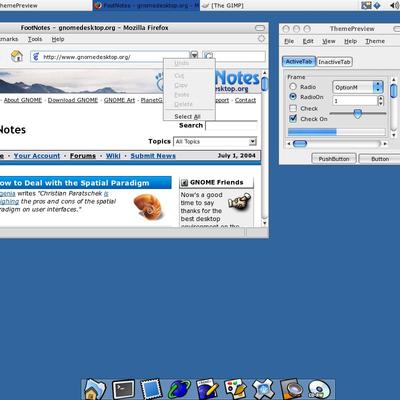Click the site icon in the Firefox URL bar
This screenshot has width=400, height=400.
coord(36,57)
